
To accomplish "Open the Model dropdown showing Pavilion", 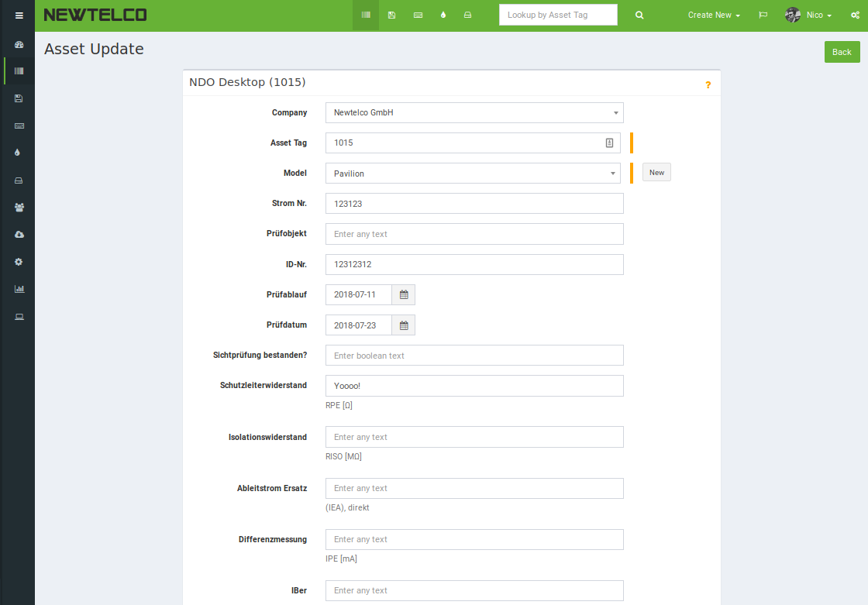I will [x=473, y=174].
